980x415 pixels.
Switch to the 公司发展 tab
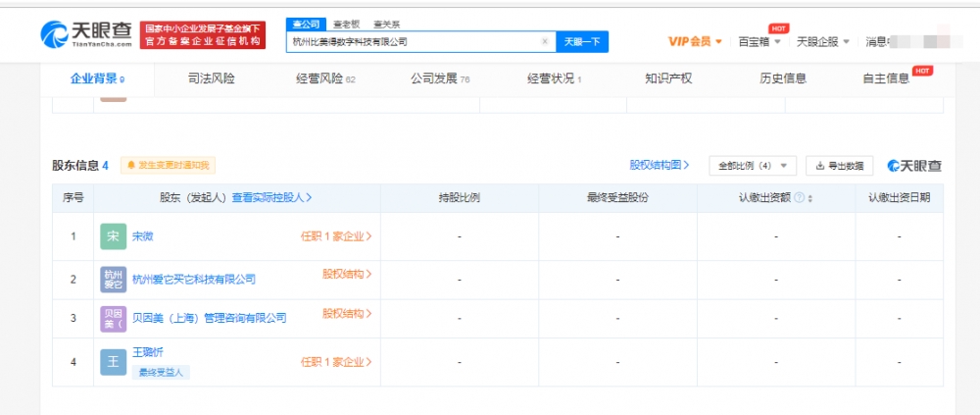[x=440, y=78]
